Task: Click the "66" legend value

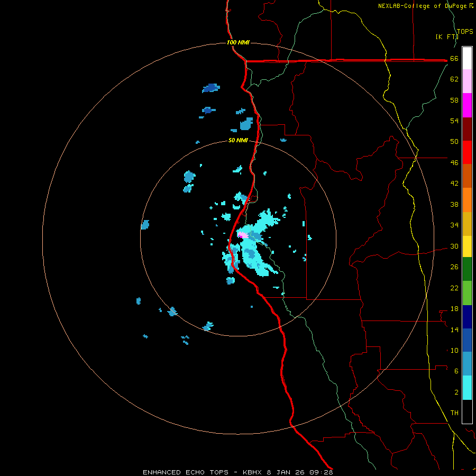Action: coord(454,59)
